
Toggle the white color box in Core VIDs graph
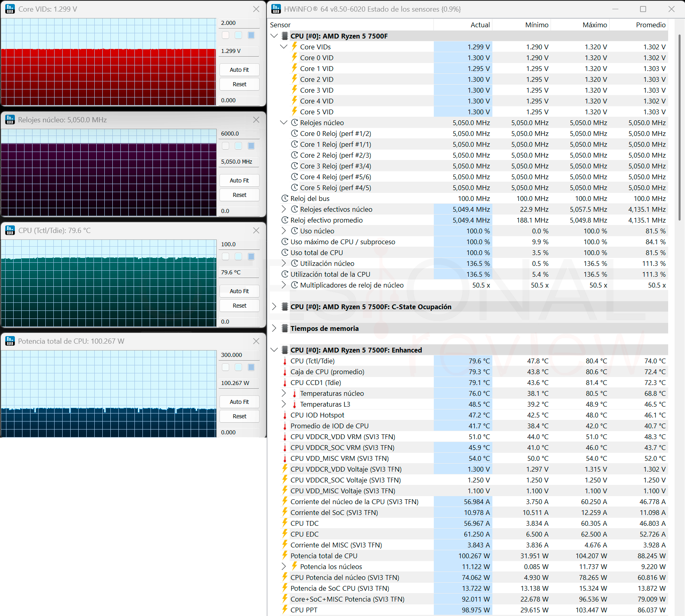226,35
